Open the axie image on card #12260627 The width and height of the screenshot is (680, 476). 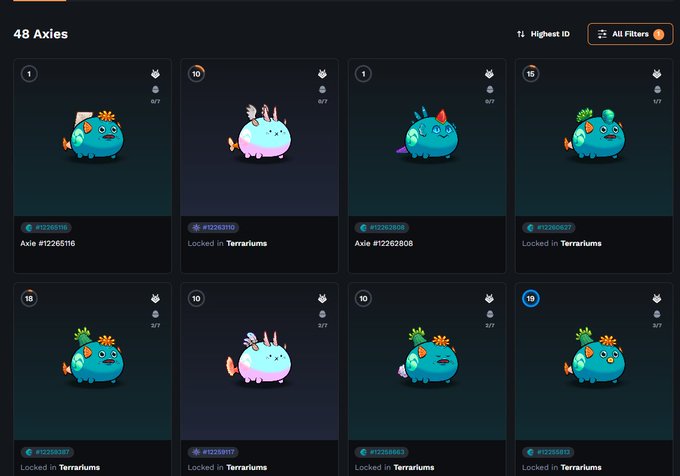click(595, 134)
